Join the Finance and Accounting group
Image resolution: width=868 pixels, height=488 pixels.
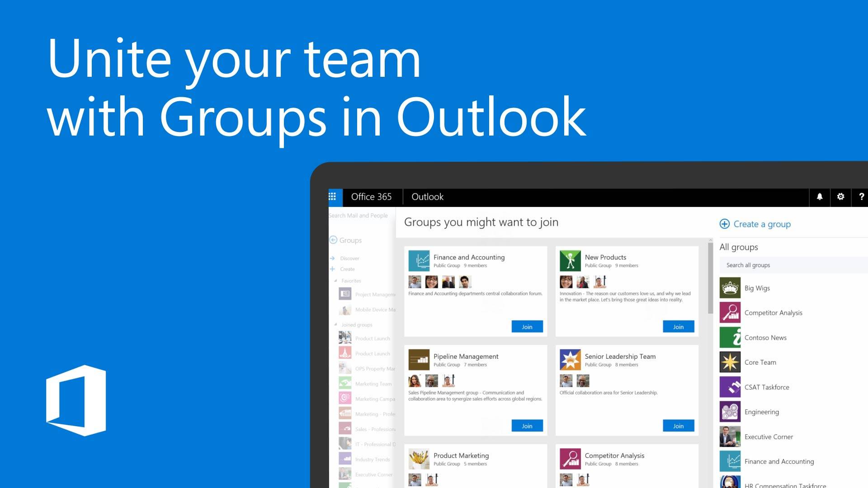(x=526, y=326)
